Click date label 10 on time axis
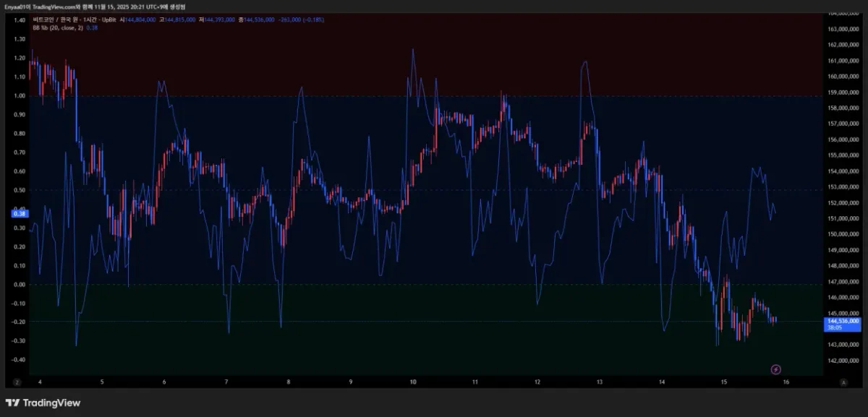The height and width of the screenshot is (417, 868). pyautogui.click(x=412, y=381)
